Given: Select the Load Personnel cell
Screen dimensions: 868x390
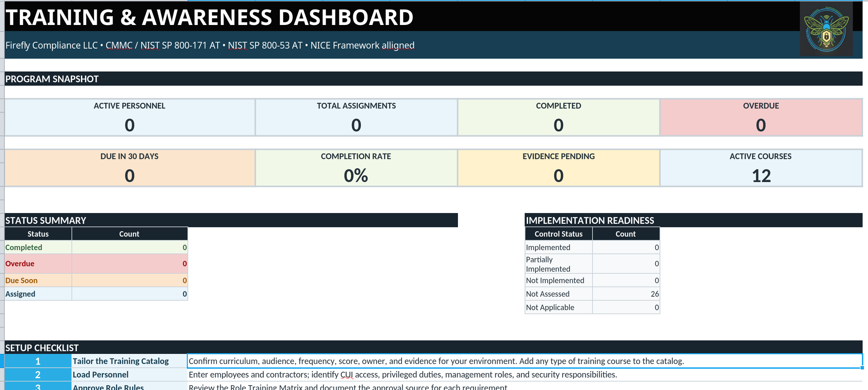Looking at the screenshot, I should pos(130,375).
